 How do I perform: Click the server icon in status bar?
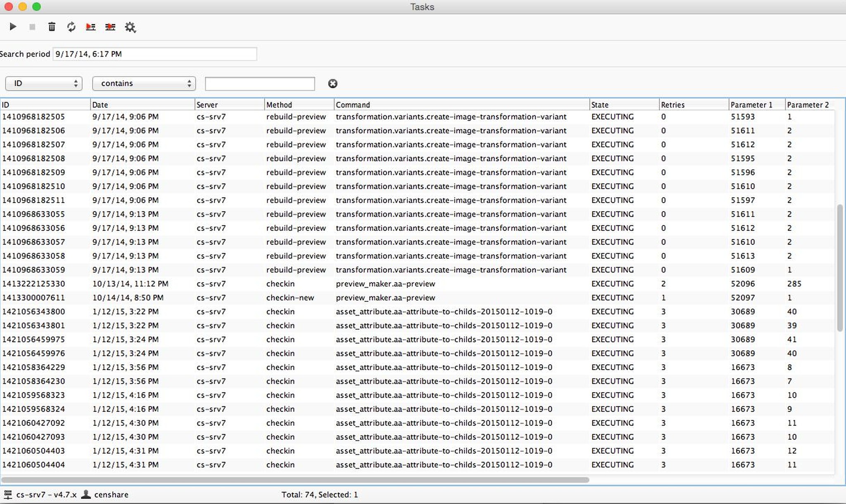[x=7, y=494]
